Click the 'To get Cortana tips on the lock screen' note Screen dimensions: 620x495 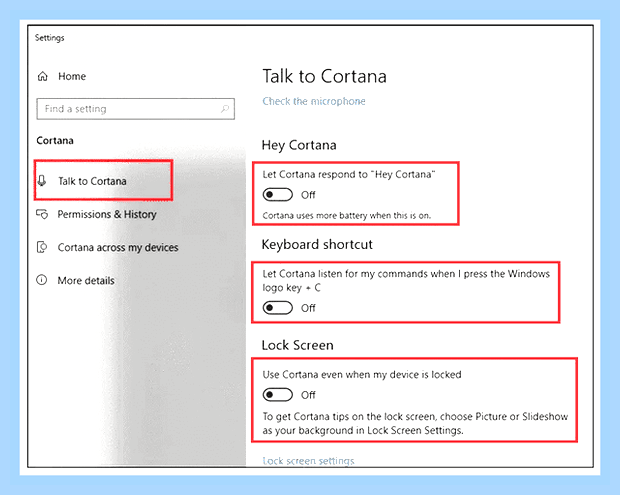(x=415, y=423)
